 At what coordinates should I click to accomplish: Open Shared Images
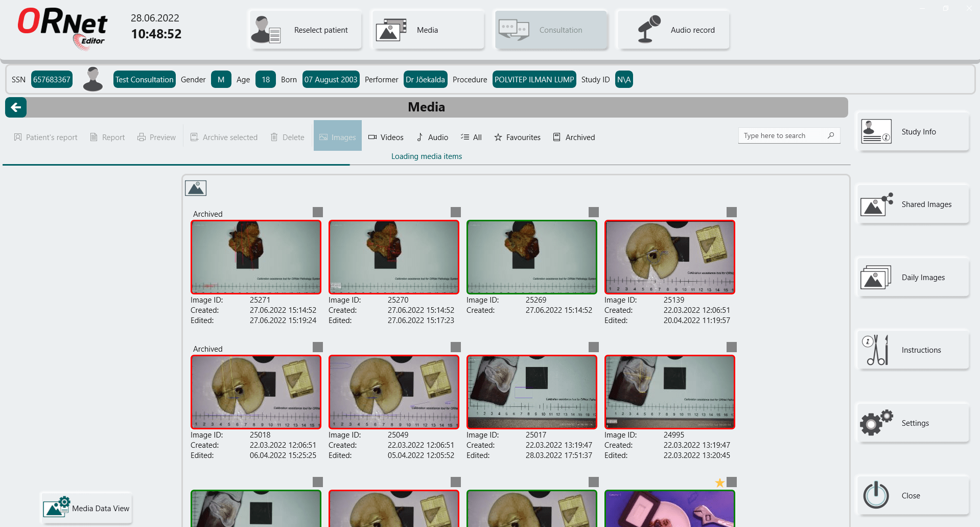click(913, 204)
